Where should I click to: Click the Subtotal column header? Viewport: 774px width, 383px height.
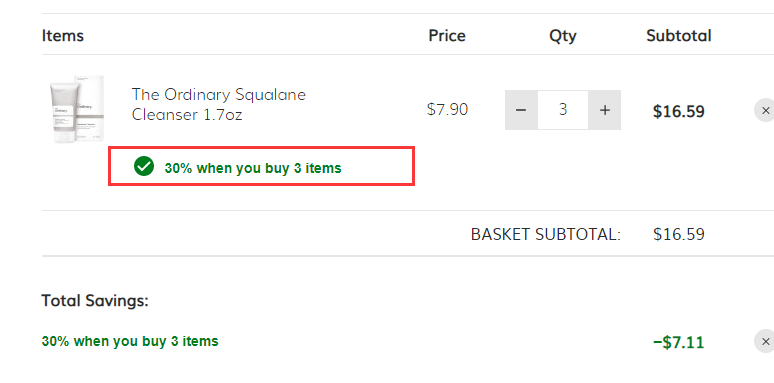click(x=679, y=36)
